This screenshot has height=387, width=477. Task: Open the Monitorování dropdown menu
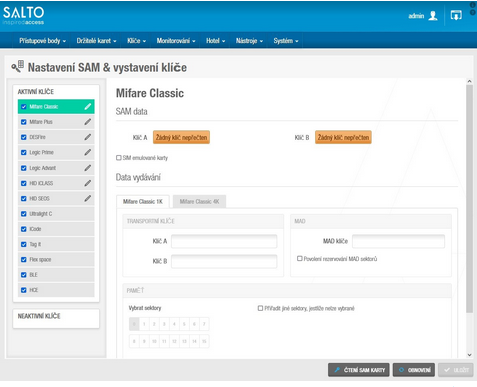click(176, 41)
